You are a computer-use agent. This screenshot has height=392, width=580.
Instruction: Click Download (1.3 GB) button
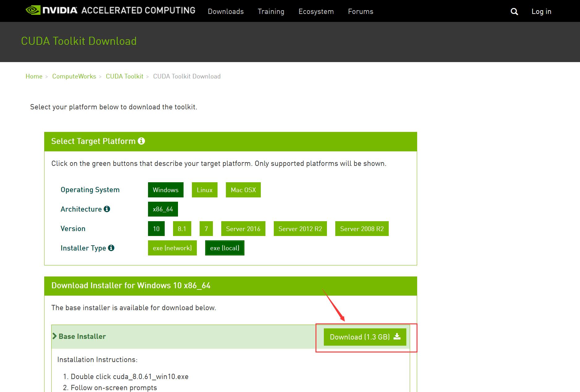[365, 337]
